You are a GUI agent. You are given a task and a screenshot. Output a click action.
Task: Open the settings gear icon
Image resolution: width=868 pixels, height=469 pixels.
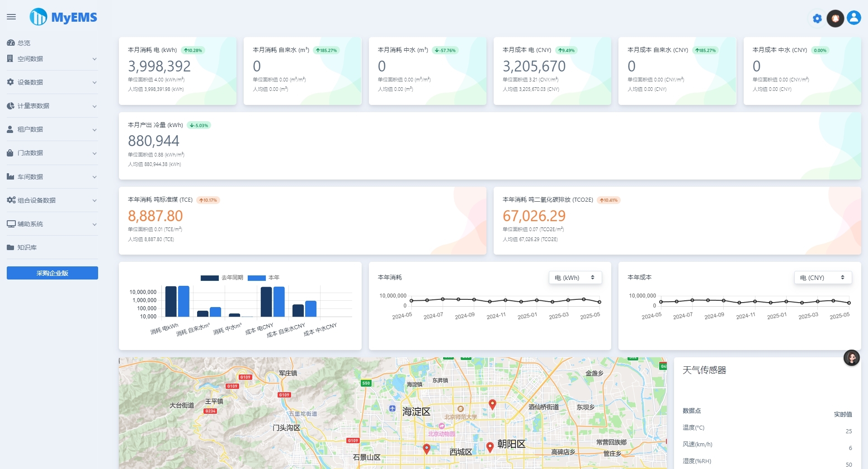click(817, 19)
